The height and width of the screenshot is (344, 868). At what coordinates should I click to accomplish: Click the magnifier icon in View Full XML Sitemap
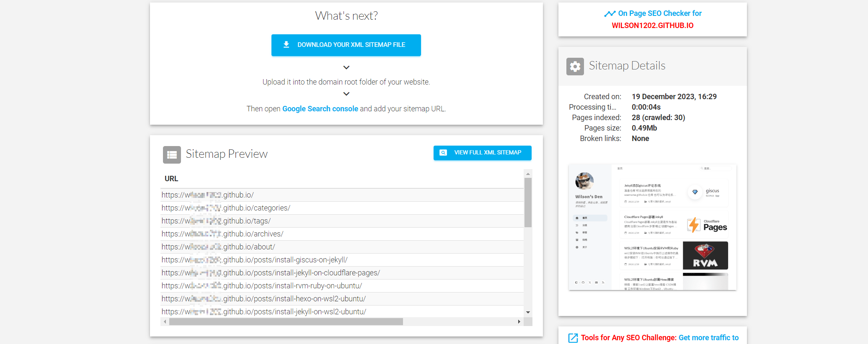[x=443, y=153]
